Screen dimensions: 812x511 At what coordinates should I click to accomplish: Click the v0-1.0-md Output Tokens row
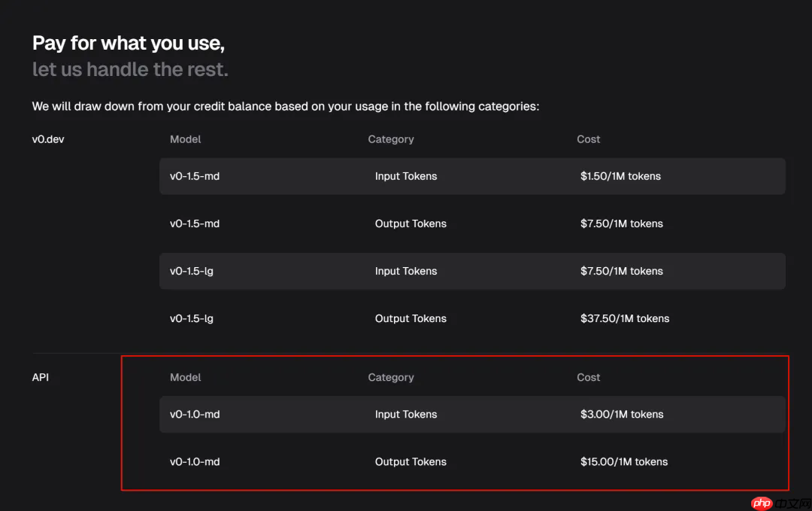point(472,461)
